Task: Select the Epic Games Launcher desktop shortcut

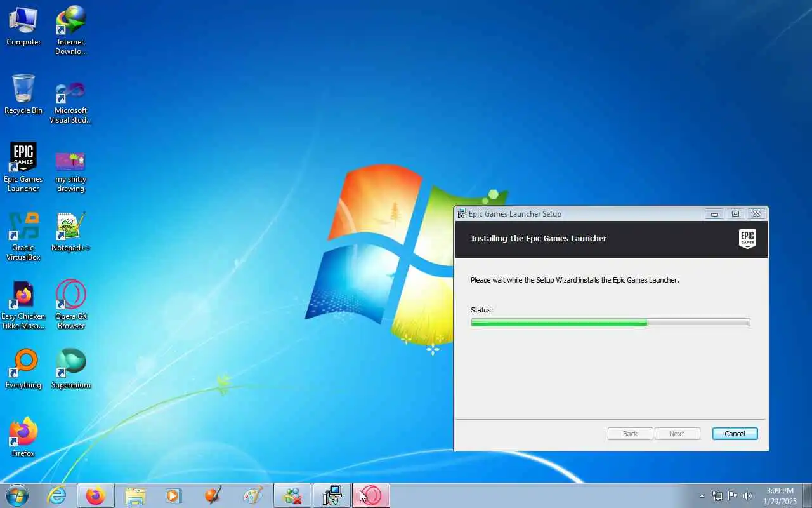Action: pyautogui.click(x=23, y=167)
